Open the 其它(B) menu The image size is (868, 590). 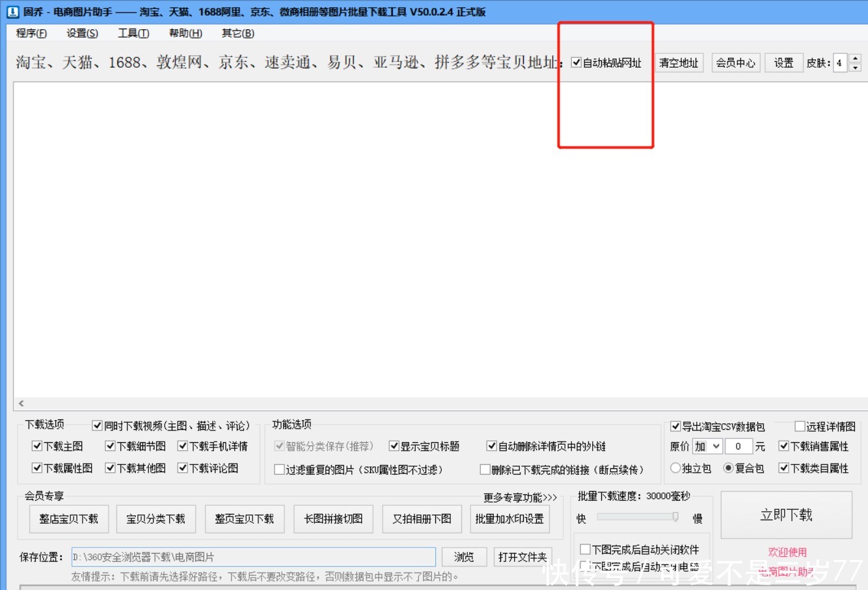click(x=238, y=33)
